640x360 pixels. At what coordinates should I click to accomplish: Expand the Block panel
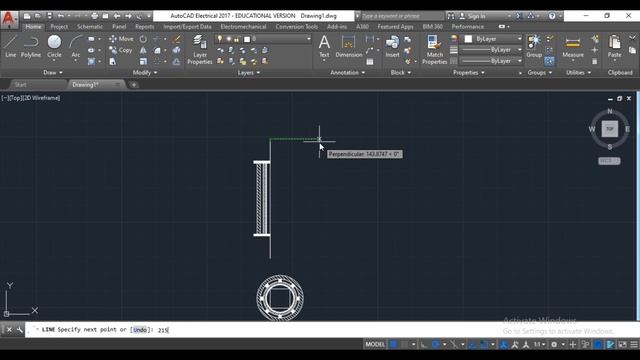point(401,73)
